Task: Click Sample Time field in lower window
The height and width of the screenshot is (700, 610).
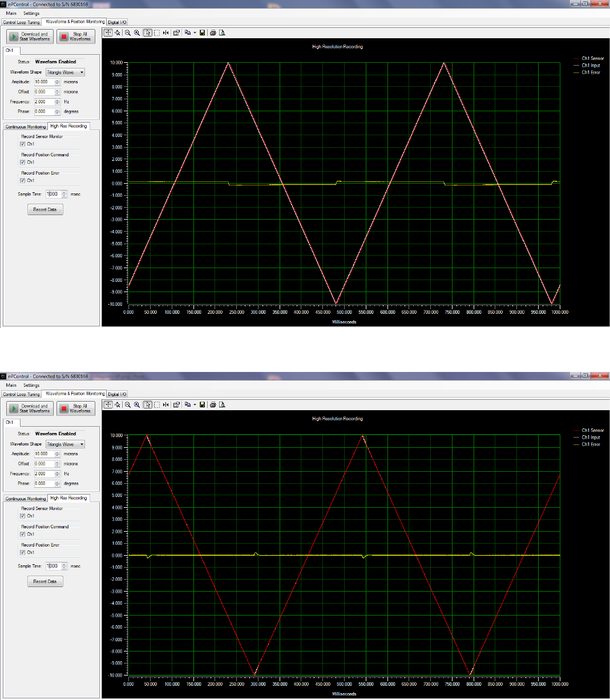Action: point(54,566)
